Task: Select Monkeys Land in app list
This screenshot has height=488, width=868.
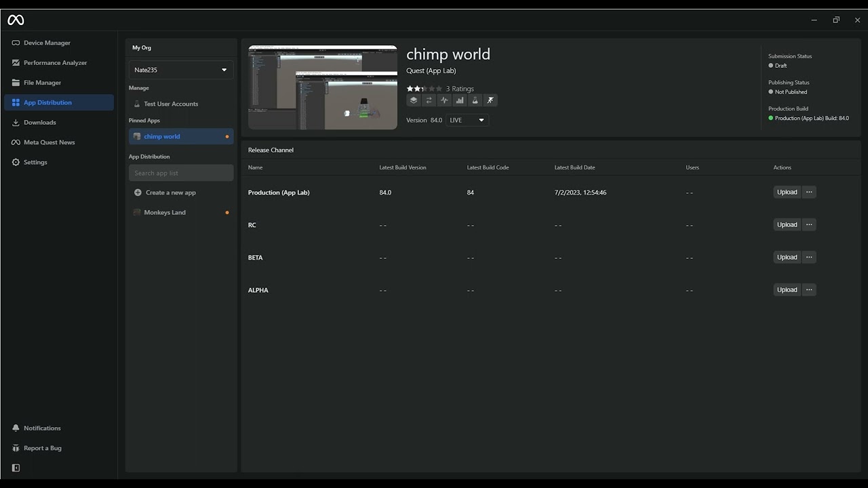Action: (x=181, y=212)
